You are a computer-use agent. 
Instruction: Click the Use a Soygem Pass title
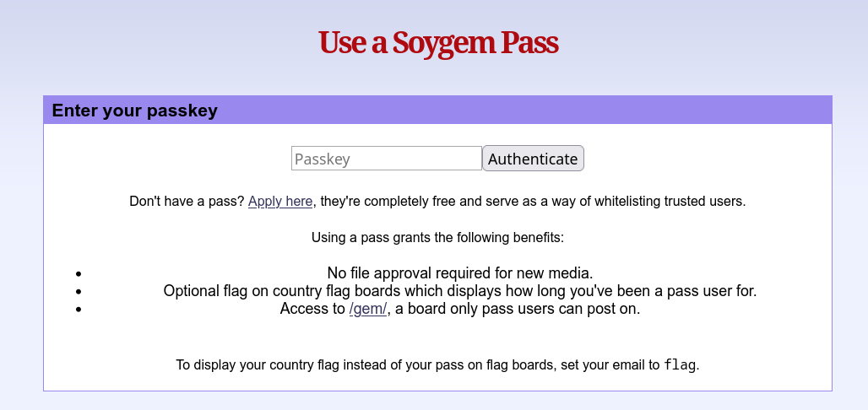click(x=438, y=42)
